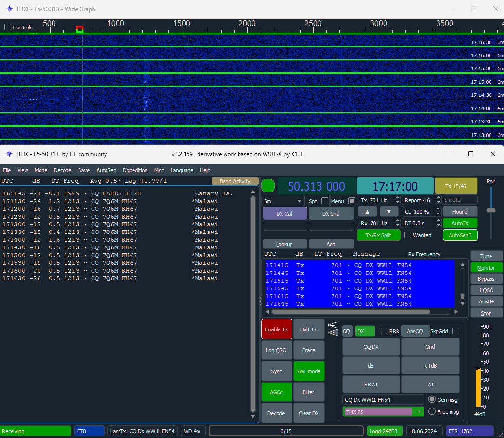Open the View menu
The height and width of the screenshot is (438, 504).
click(23, 170)
